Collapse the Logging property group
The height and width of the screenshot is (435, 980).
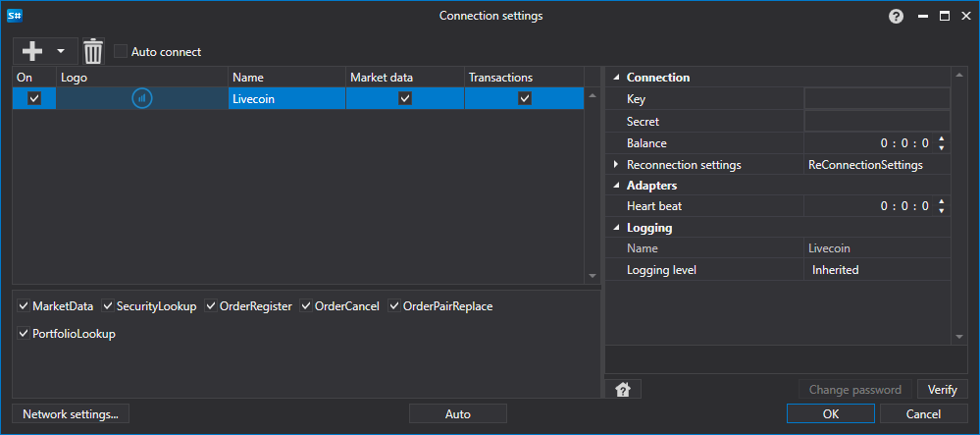pyautogui.click(x=616, y=228)
